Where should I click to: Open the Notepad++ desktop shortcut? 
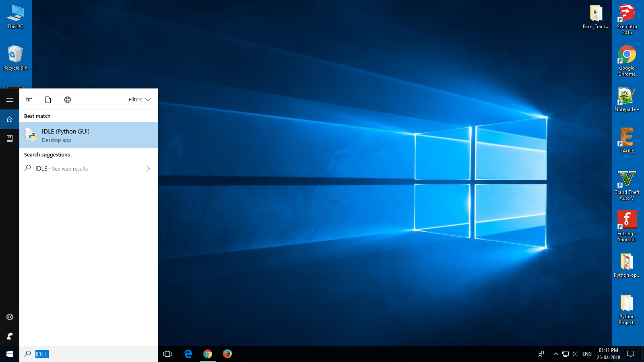click(x=627, y=100)
